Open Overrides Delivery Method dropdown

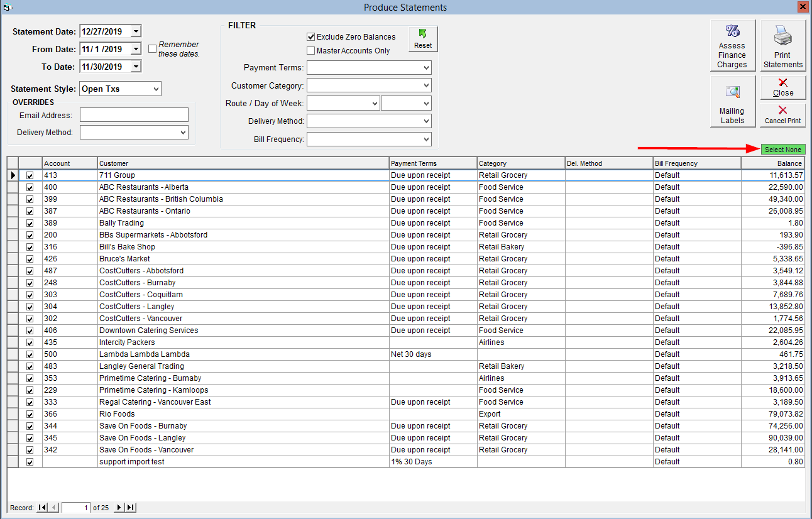(x=183, y=133)
